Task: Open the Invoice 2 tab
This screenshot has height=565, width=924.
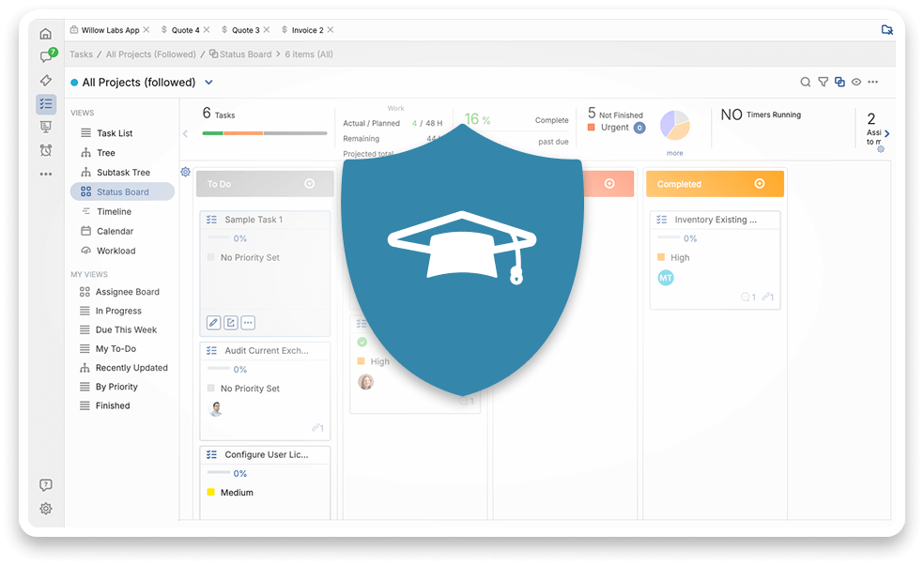Action: click(307, 29)
